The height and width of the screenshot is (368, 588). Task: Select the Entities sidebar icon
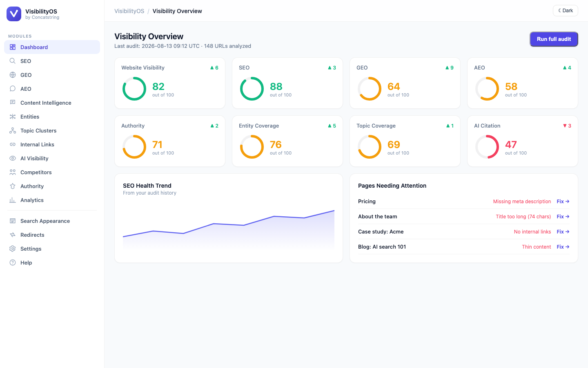pyautogui.click(x=13, y=117)
